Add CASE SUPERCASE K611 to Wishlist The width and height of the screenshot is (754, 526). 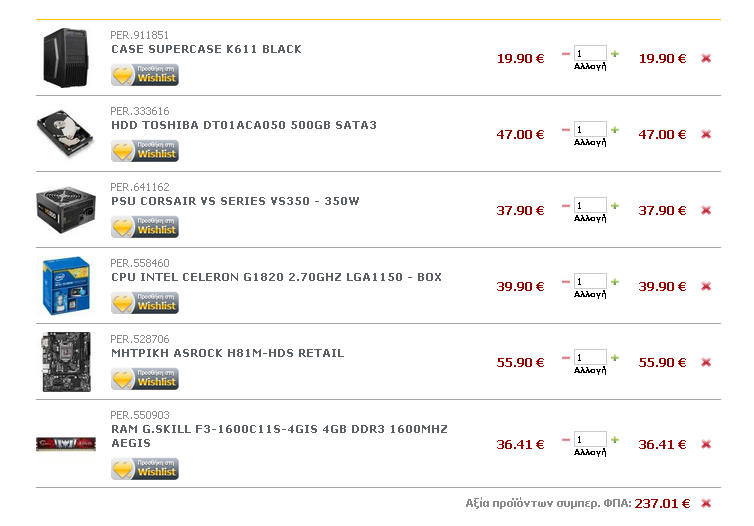[x=145, y=75]
